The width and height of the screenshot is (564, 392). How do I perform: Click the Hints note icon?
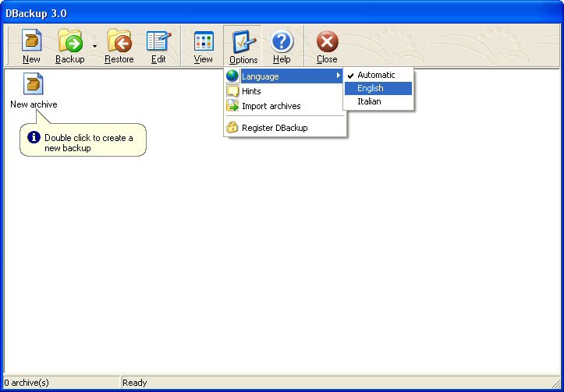tap(232, 91)
